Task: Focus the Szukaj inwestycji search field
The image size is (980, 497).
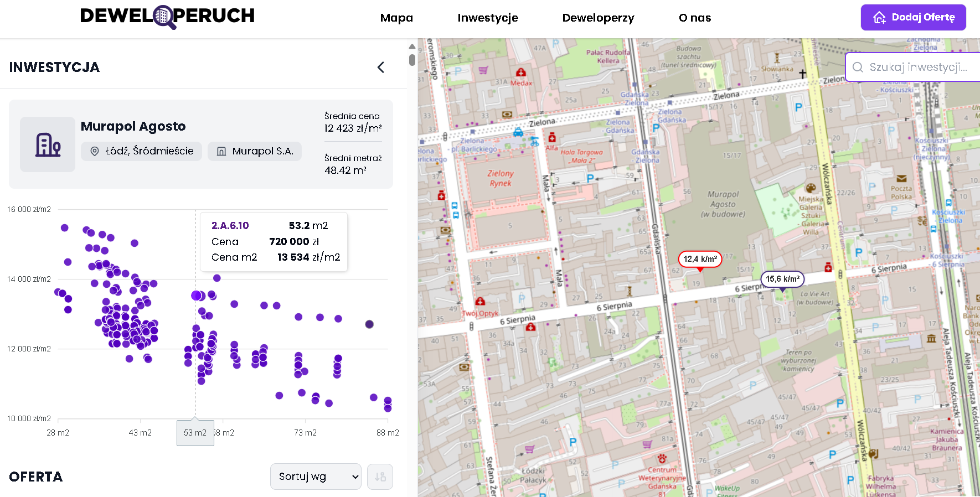Action: pos(919,67)
